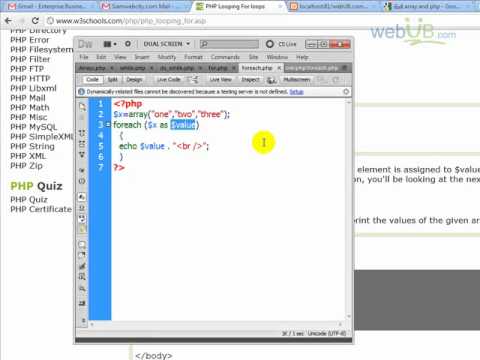
Task: Collapse the foreach block marker on line 3
Action: click(x=108, y=124)
